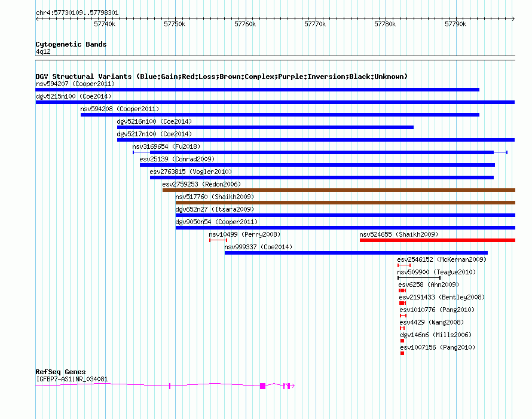Open dgv652n27 (Itsara2009) label
Screen dimensions: 532x419
(215, 209)
